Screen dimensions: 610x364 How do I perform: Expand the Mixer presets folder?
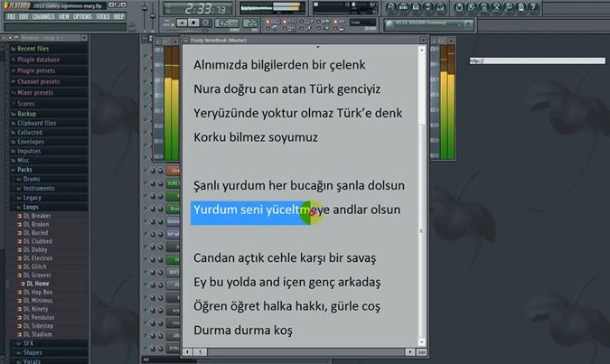[x=48, y=93]
